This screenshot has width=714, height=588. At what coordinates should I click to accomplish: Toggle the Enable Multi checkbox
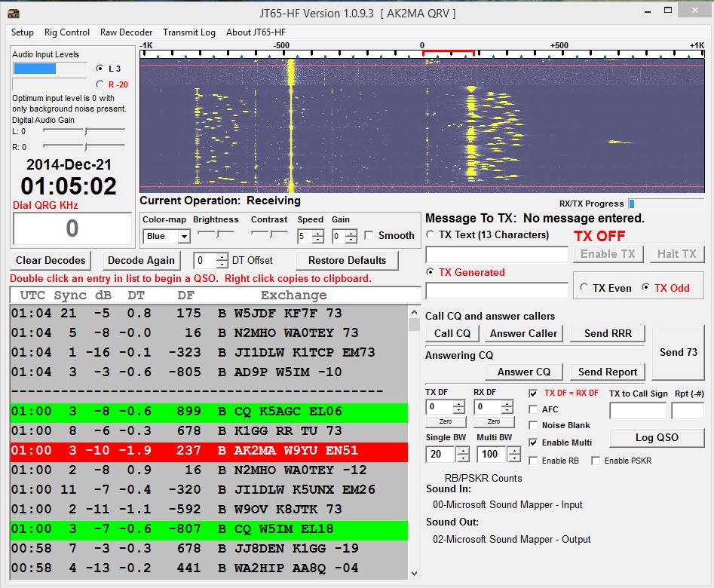(533, 443)
